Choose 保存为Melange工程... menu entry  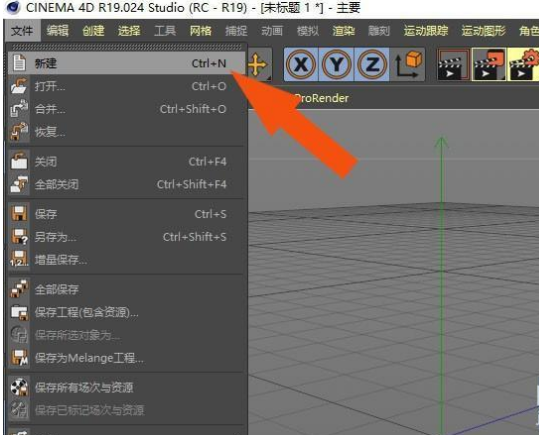tap(126, 358)
